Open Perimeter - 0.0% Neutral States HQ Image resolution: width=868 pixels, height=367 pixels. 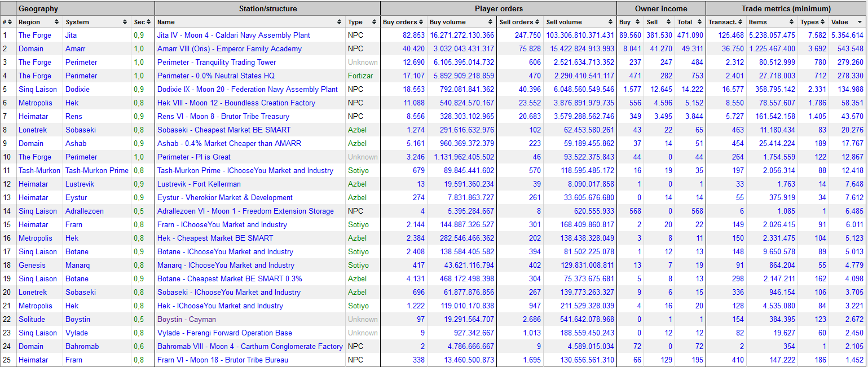216,76
